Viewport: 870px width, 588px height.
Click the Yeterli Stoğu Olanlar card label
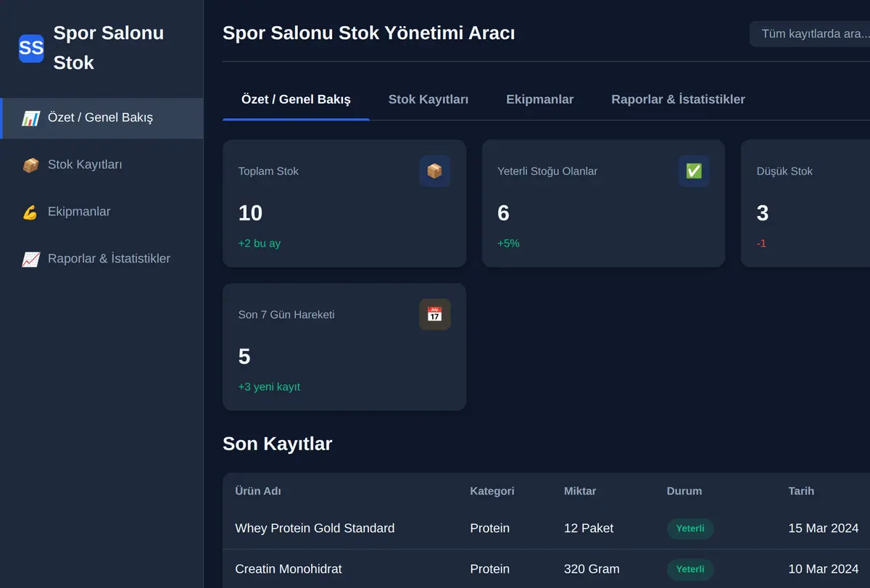point(547,172)
